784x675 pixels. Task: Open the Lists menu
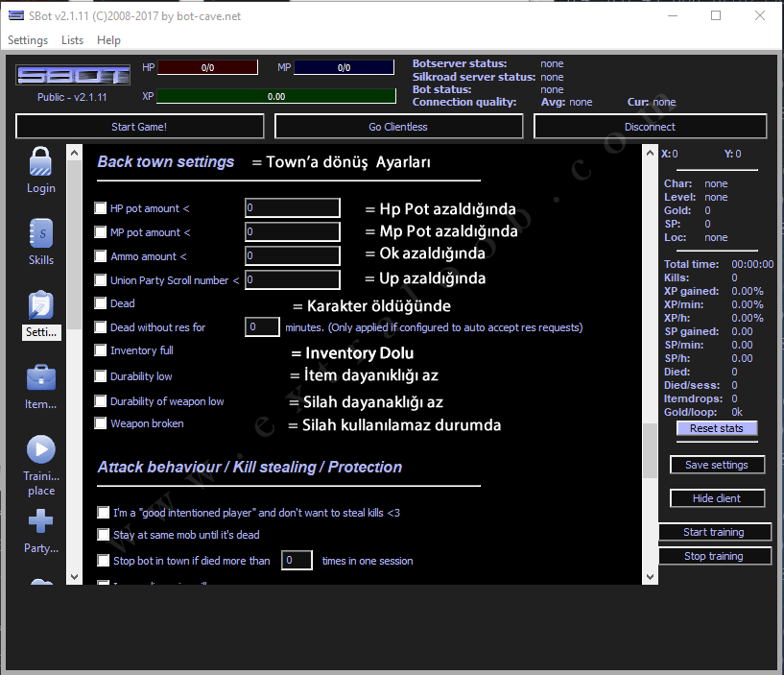(x=73, y=40)
